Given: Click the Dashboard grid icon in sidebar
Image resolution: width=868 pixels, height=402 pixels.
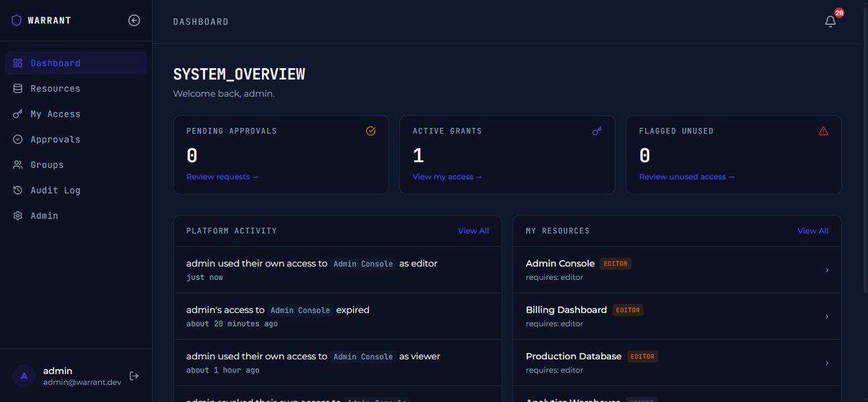Looking at the screenshot, I should [x=18, y=63].
